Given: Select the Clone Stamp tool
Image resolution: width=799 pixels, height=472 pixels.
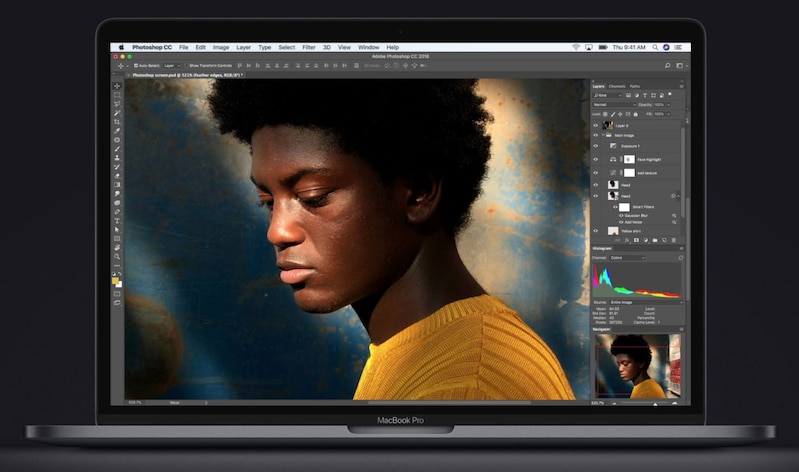Looking at the screenshot, I should (x=117, y=158).
